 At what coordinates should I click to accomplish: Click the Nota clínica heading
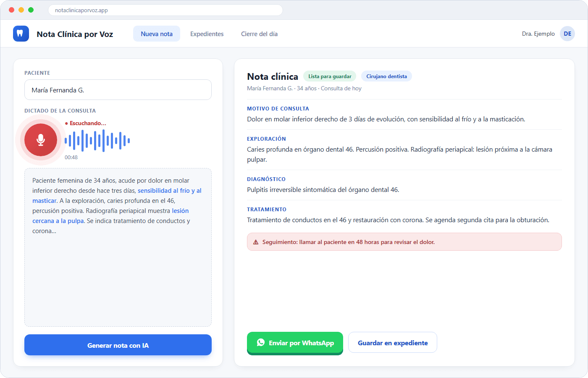273,76
